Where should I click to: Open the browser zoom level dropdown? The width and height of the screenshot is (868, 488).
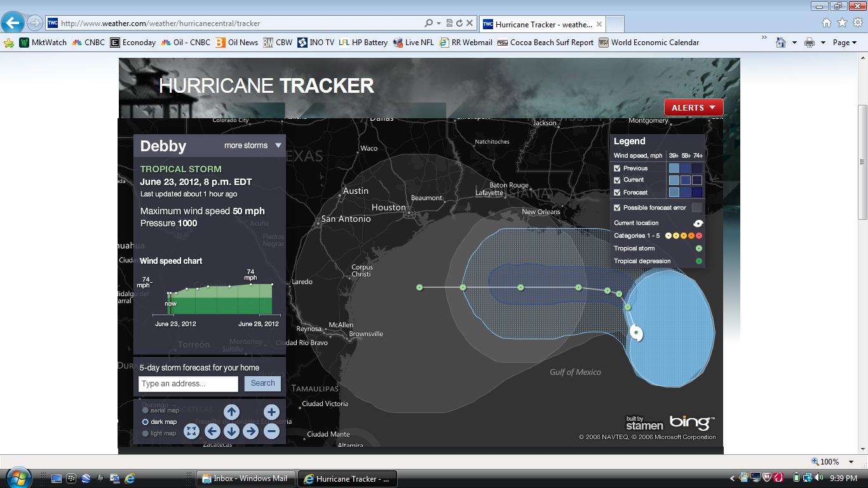point(851,462)
